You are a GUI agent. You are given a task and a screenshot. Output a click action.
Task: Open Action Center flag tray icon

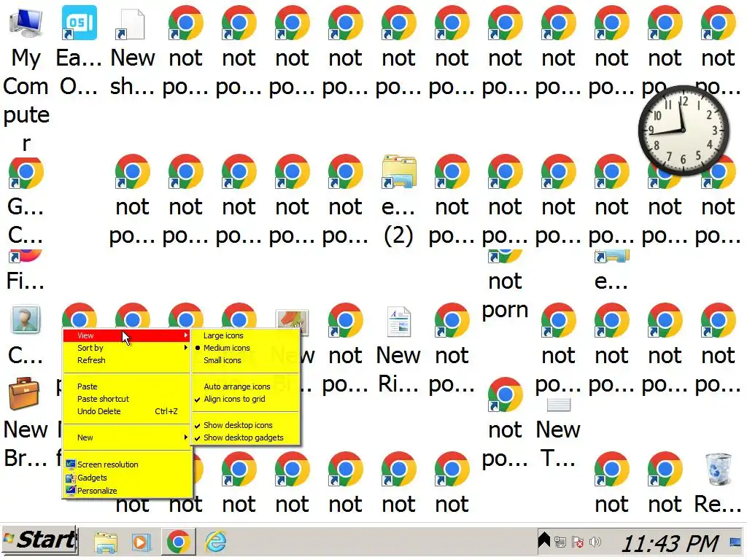(578, 542)
